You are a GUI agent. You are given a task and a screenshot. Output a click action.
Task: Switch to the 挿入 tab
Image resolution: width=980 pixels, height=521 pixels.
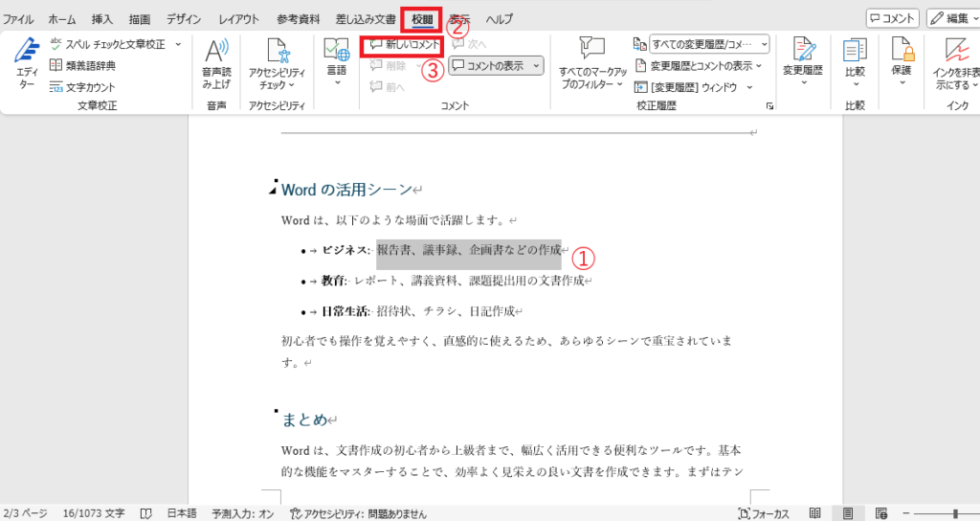(x=102, y=19)
